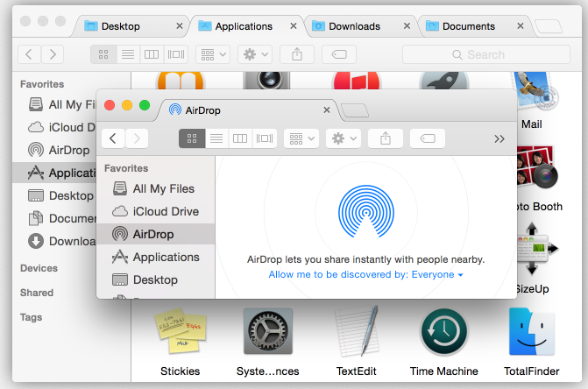Expand the Shared sidebar section
This screenshot has height=389, width=588.
pyautogui.click(x=37, y=293)
